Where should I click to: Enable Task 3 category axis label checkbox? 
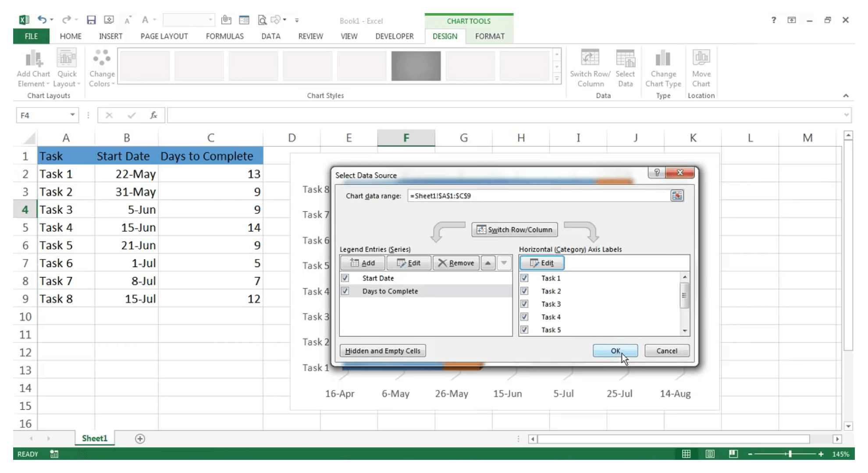[524, 304]
